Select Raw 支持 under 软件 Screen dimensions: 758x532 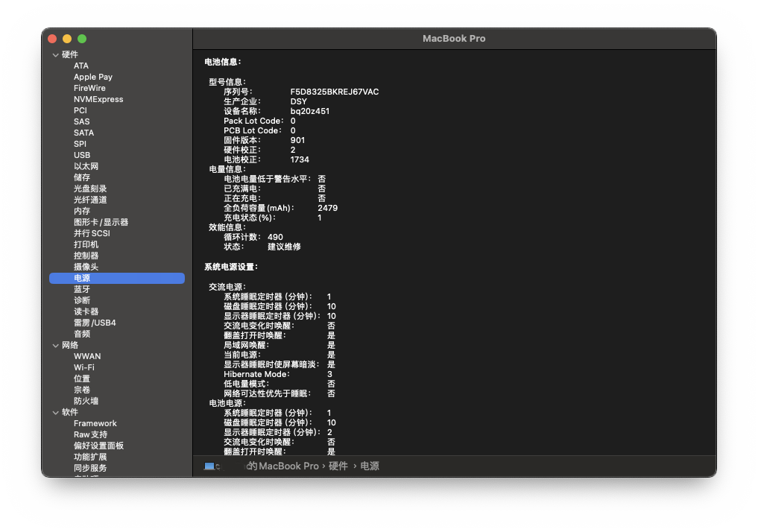coord(90,434)
